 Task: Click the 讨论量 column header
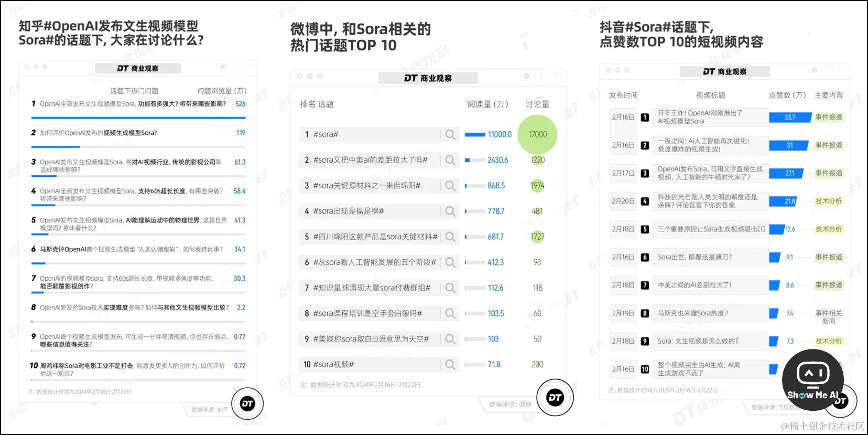(537, 104)
